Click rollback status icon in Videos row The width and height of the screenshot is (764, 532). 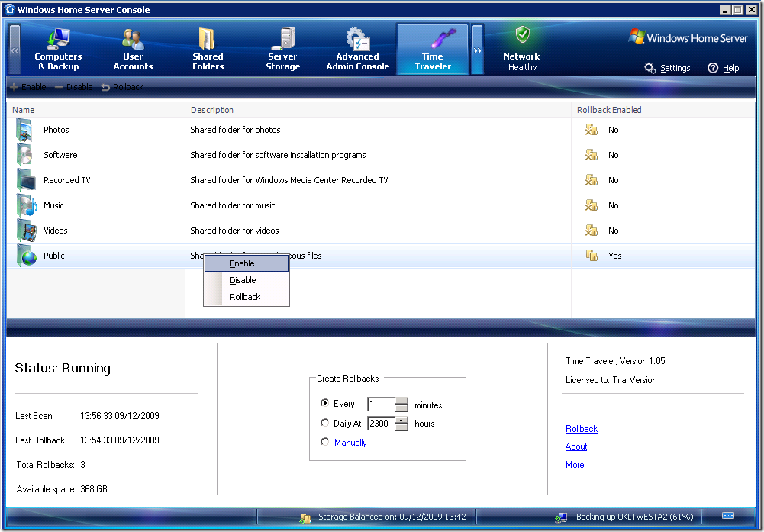592,231
